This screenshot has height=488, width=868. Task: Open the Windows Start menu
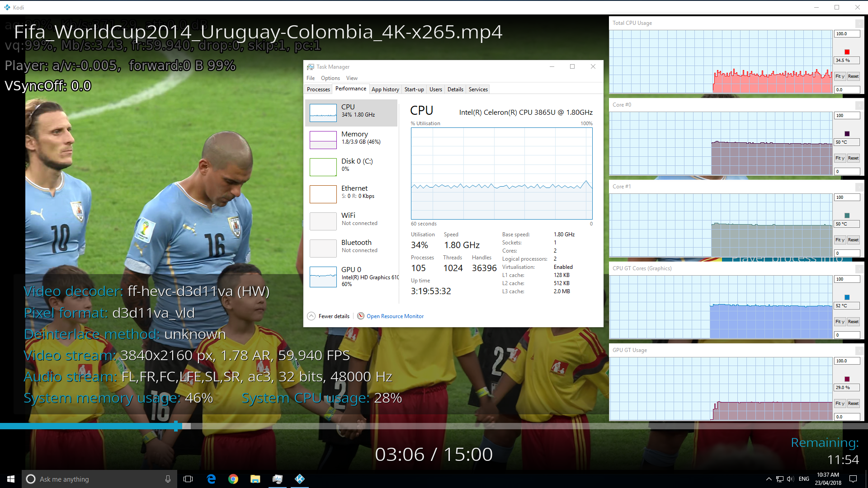(x=11, y=479)
